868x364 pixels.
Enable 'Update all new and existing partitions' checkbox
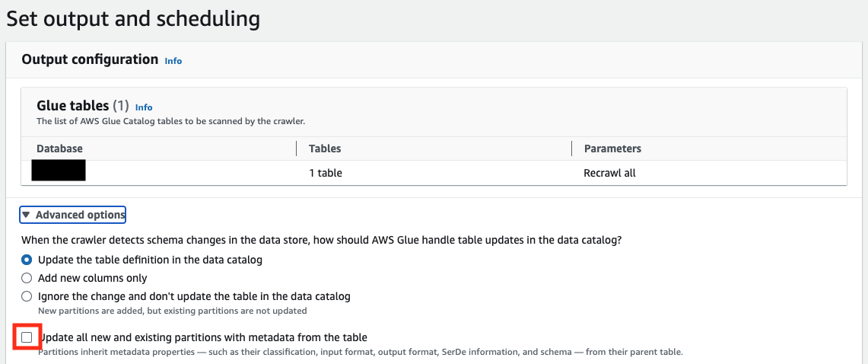[x=27, y=337]
